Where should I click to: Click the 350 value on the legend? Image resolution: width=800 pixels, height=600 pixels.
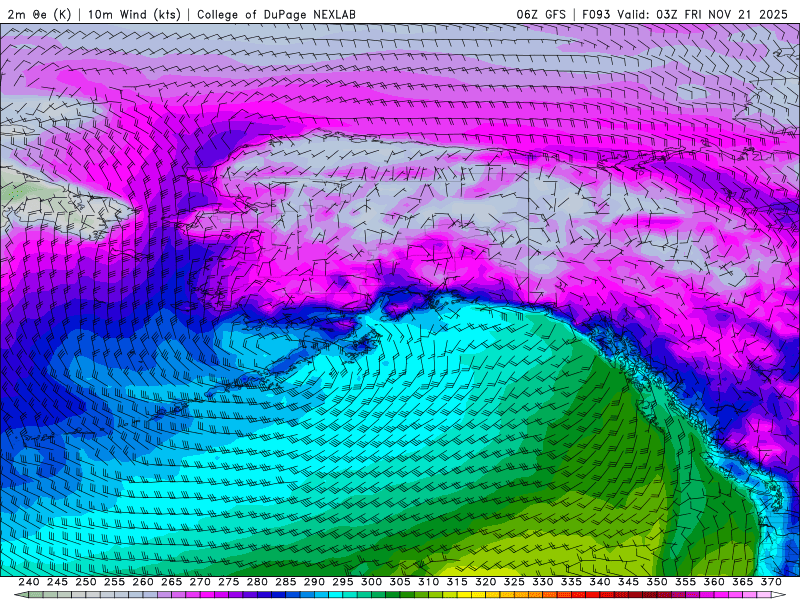(657, 582)
